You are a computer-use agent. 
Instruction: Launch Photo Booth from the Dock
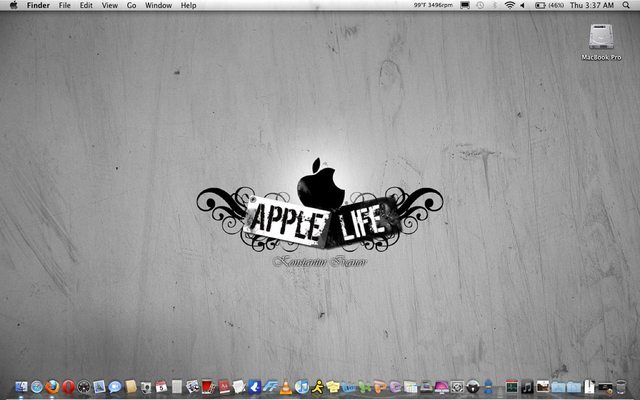208,387
